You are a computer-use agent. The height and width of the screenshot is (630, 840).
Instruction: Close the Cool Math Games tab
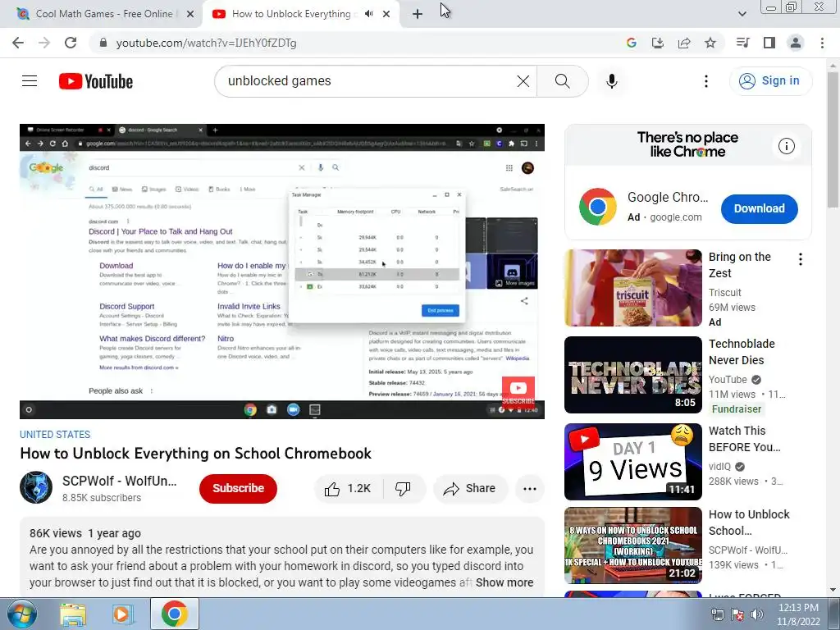coord(190,14)
